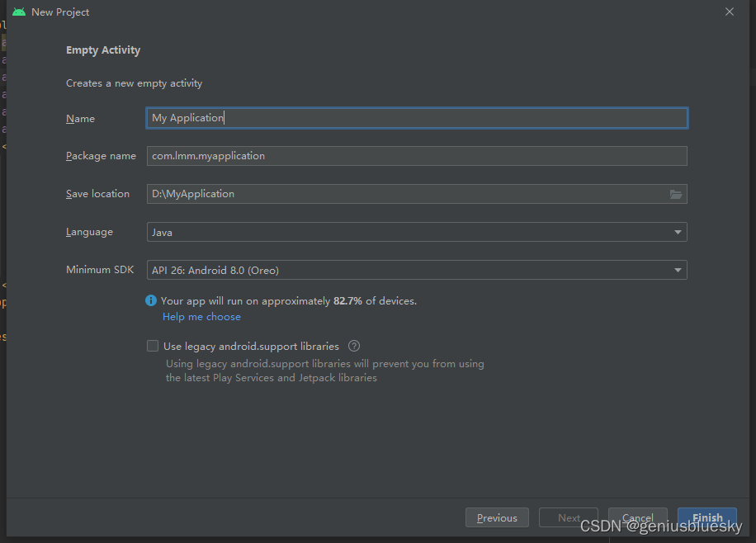Click the greyed-out Next button

point(569,517)
